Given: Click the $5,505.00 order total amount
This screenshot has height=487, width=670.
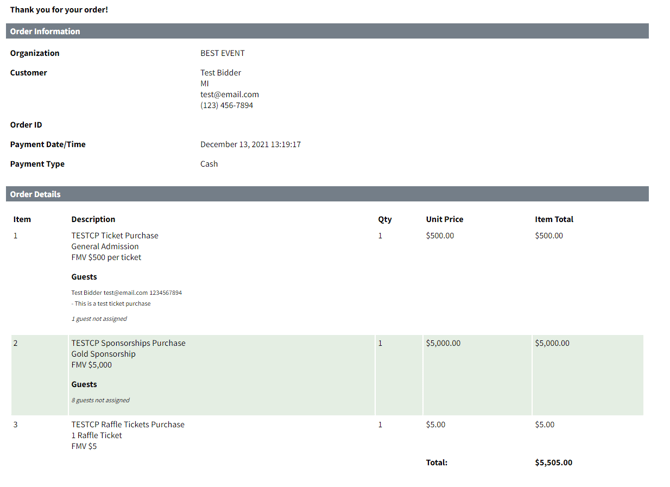Looking at the screenshot, I should (x=553, y=463).
